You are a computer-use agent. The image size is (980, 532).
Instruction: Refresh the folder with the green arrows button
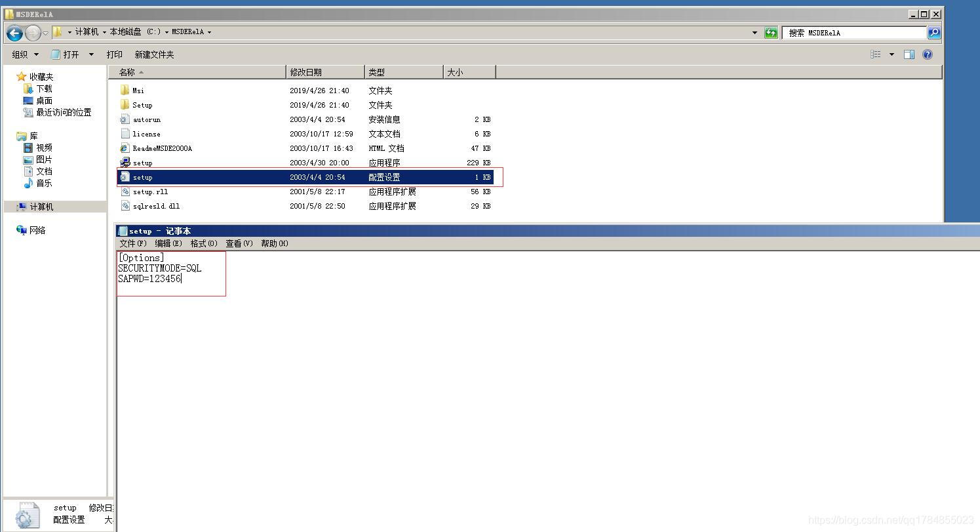tap(771, 33)
